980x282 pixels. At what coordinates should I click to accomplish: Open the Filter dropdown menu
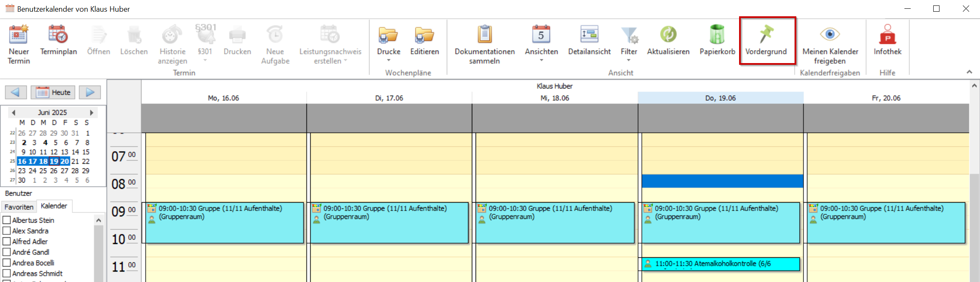(x=628, y=61)
